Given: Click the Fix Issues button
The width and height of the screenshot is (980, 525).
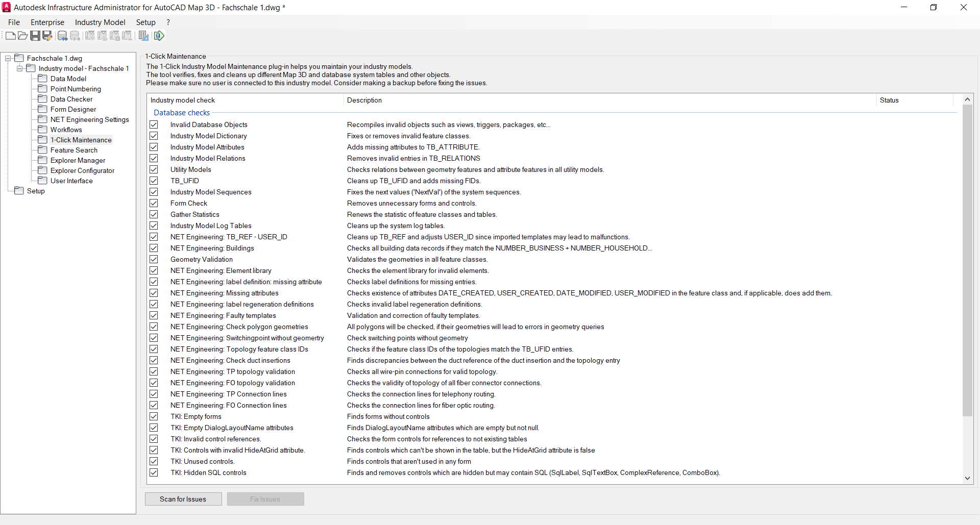Looking at the screenshot, I should (x=265, y=499).
